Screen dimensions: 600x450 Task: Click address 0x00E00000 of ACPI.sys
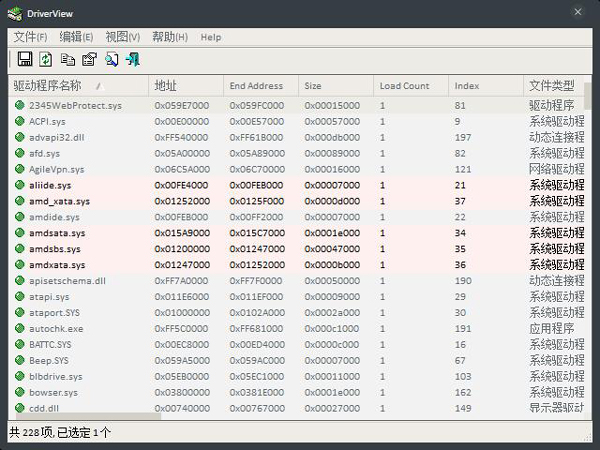tap(182, 121)
